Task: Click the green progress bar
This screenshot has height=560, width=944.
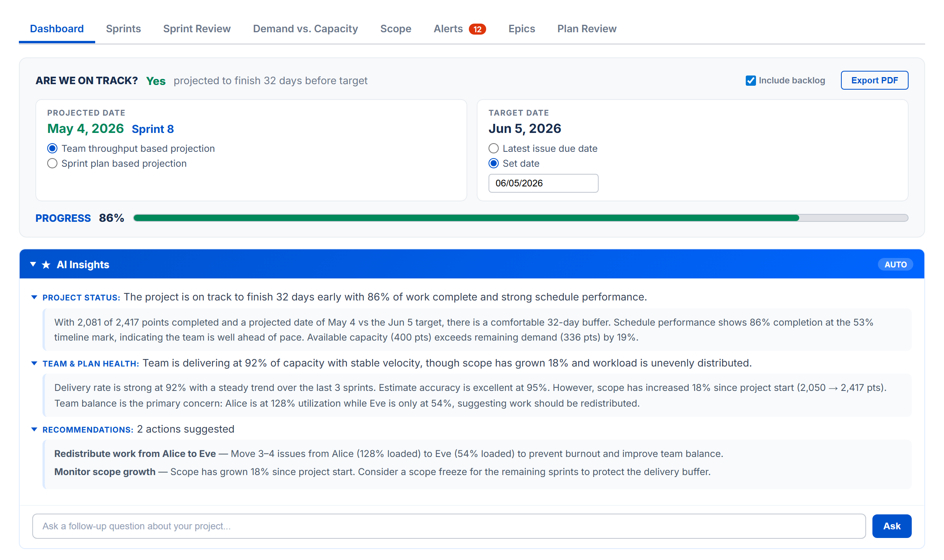Action: coord(433,217)
